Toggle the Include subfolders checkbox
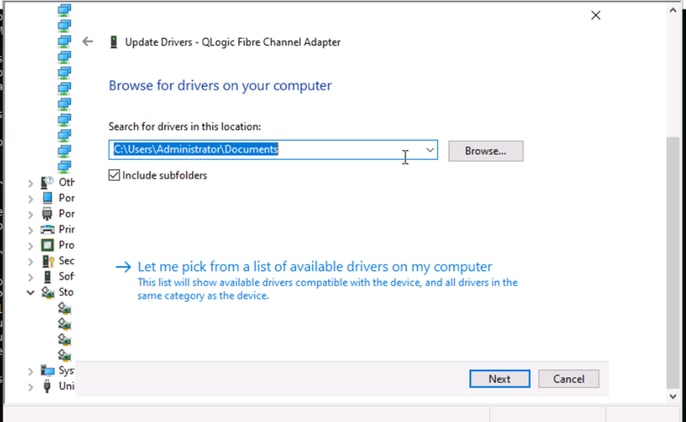The height and width of the screenshot is (422, 686). click(114, 175)
